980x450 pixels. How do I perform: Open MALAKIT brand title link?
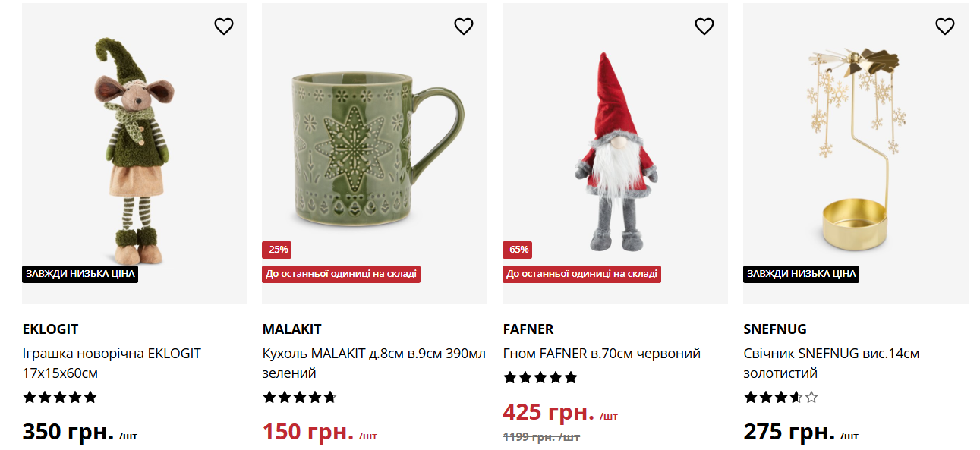pyautogui.click(x=291, y=329)
